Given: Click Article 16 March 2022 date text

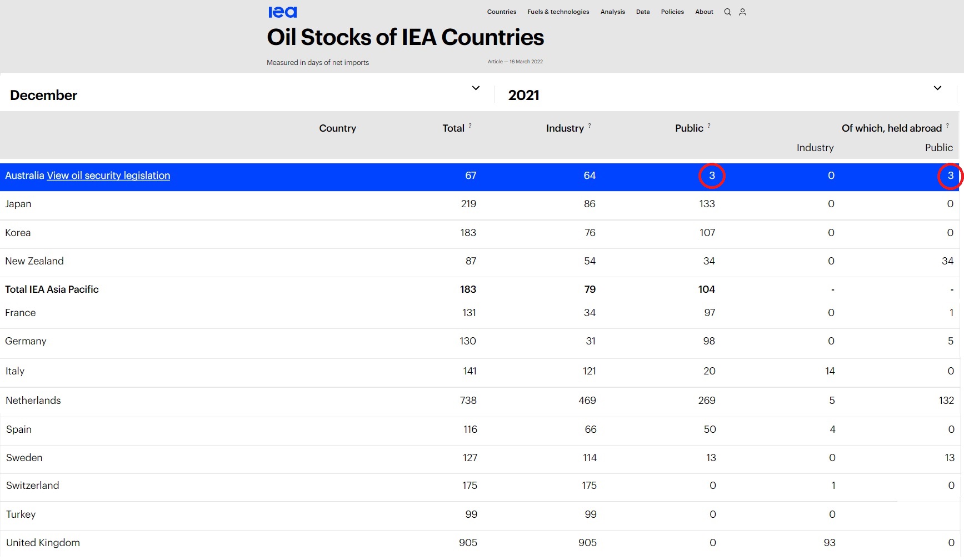Looking at the screenshot, I should [x=515, y=62].
